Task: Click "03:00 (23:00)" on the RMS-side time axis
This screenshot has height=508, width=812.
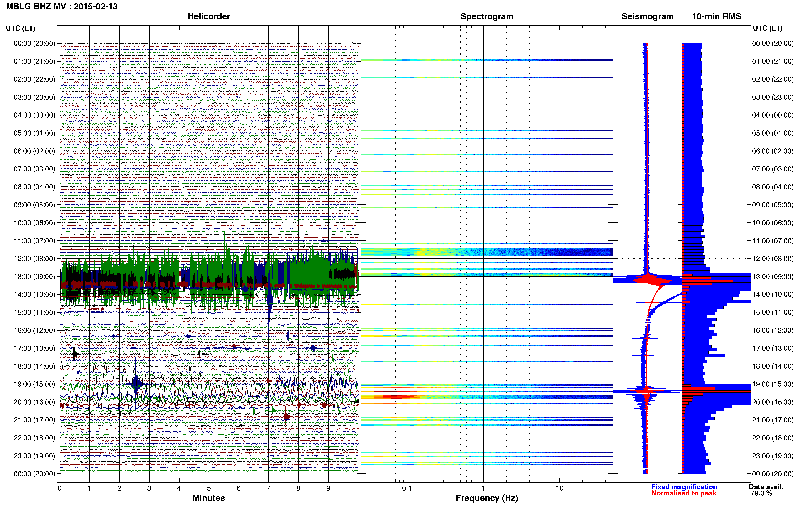Action: coord(773,97)
